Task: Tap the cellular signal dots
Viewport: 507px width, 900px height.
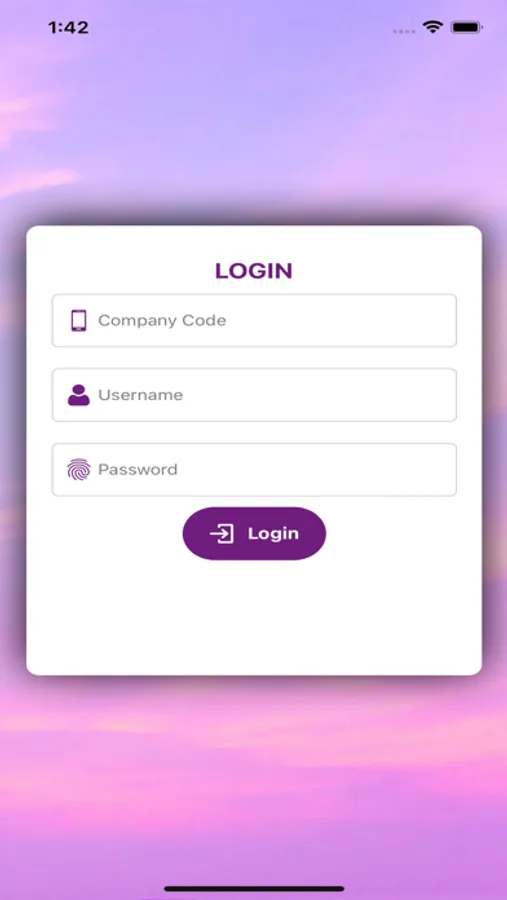Action: (404, 31)
